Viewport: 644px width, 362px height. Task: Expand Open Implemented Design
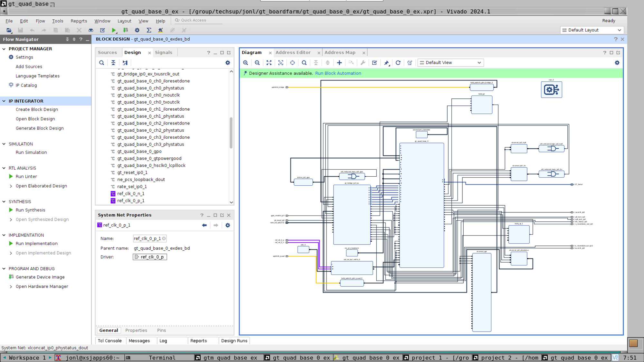(11, 253)
